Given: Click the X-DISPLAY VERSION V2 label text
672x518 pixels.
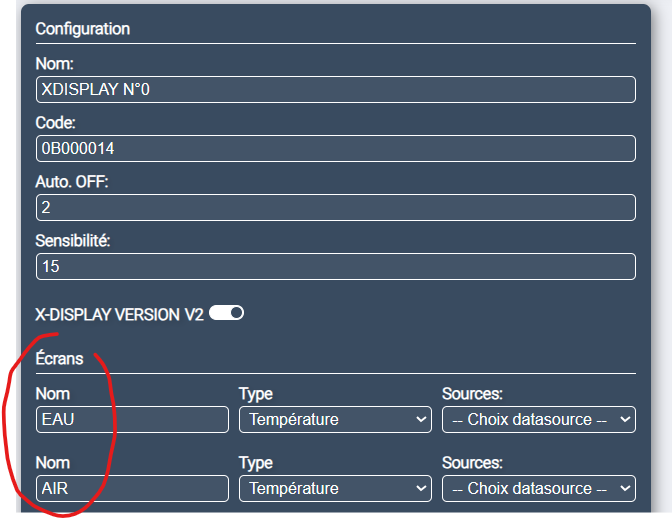Looking at the screenshot, I should tap(119, 314).
